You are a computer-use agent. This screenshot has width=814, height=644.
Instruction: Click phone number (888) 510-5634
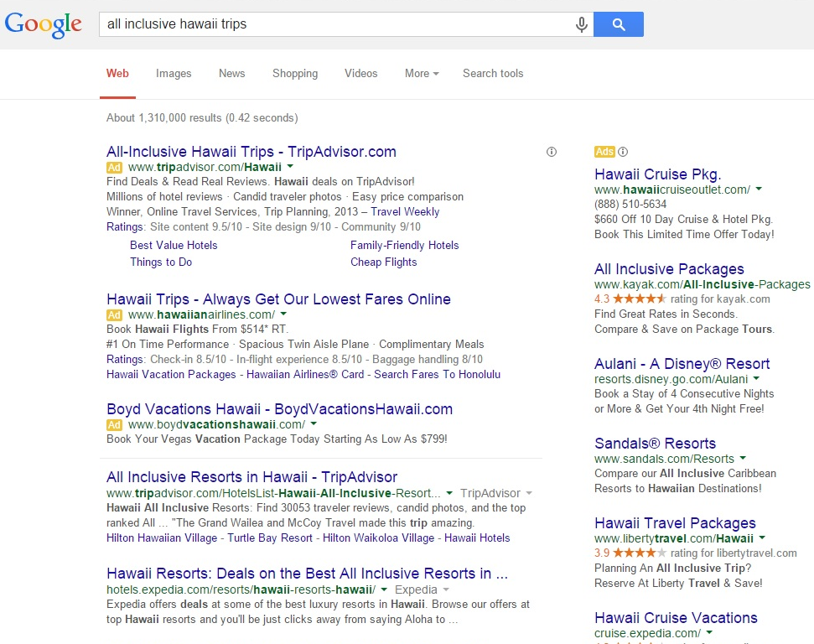pos(630,204)
